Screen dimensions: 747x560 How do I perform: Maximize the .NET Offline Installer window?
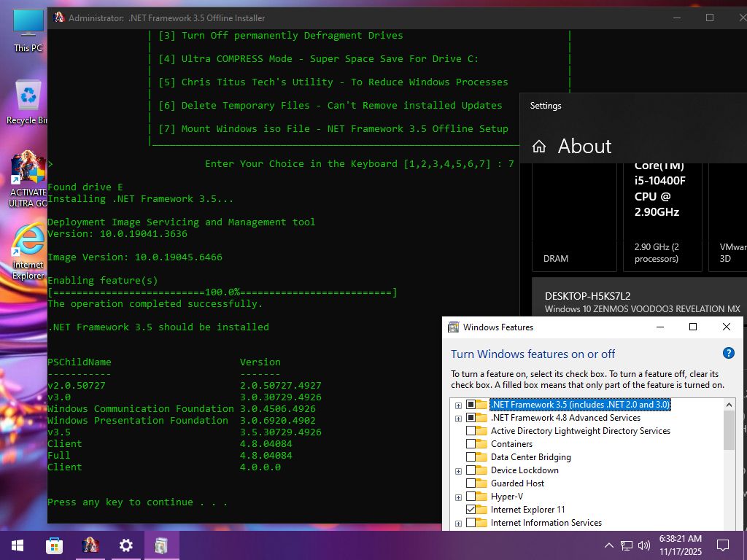(709, 17)
